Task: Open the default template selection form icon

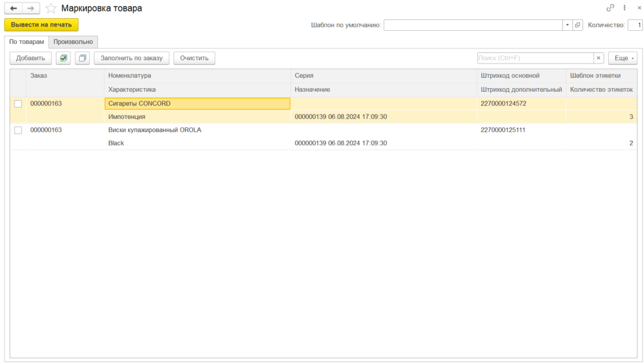Action: pyautogui.click(x=578, y=25)
